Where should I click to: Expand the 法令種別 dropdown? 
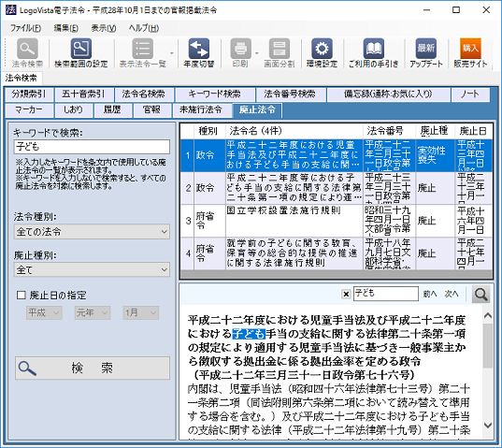coord(92,232)
